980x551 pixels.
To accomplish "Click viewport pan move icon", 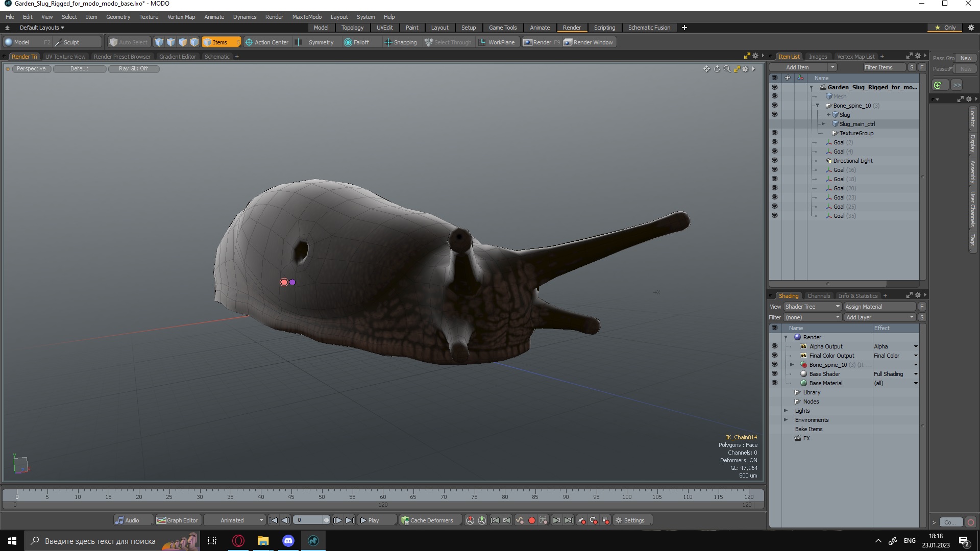I will click(x=706, y=69).
